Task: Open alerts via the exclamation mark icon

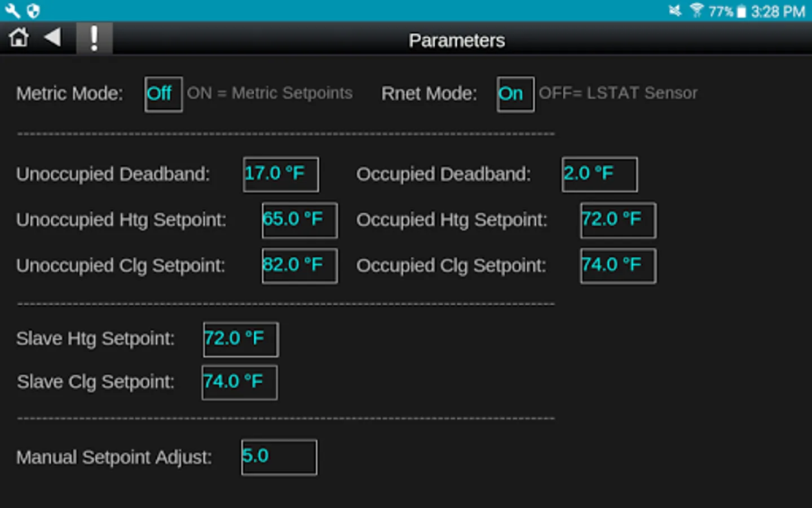Action: click(x=94, y=38)
